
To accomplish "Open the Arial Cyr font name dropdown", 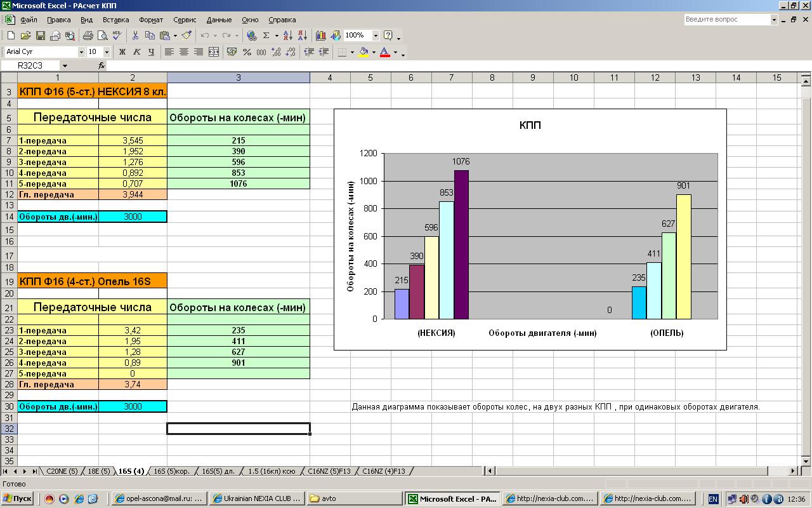I will click(81, 52).
